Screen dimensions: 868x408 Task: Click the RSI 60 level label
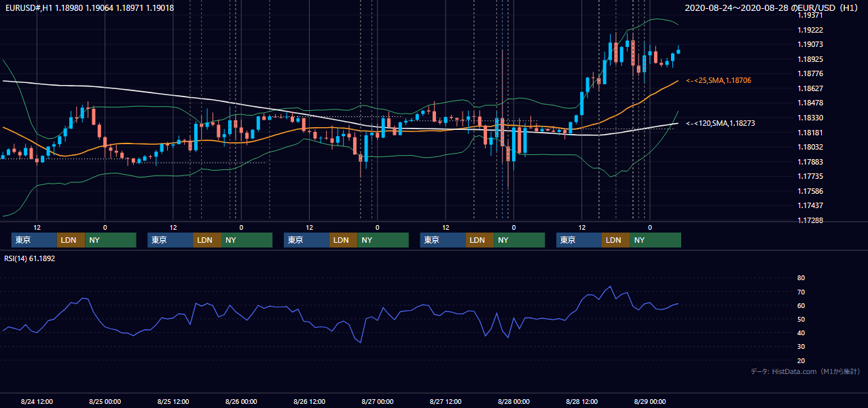point(801,306)
